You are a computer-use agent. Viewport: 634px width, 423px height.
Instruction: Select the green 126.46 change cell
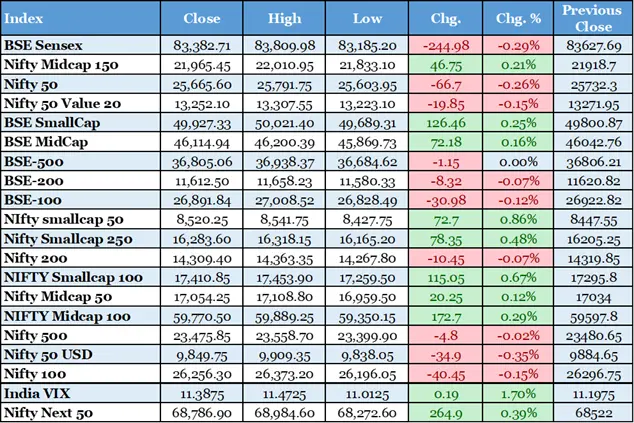(446, 121)
